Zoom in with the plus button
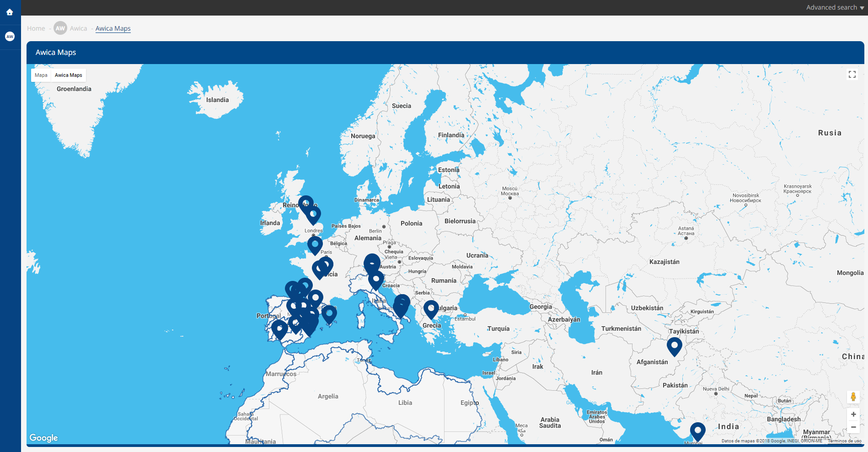This screenshot has width=868, height=452. (853, 414)
